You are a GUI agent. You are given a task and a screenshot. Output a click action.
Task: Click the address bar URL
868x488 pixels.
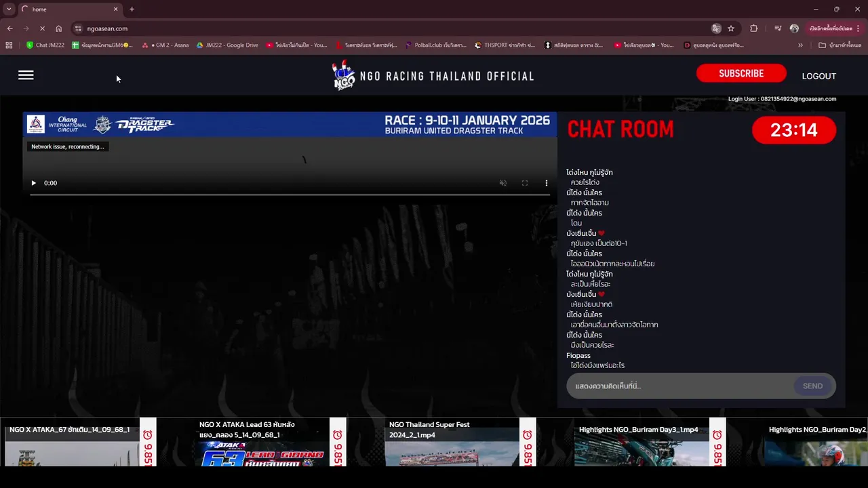pos(107,28)
